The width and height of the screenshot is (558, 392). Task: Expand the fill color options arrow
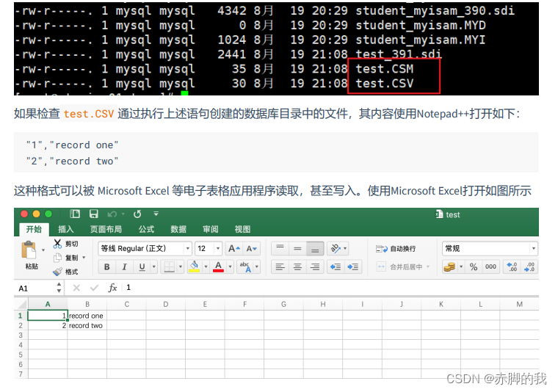[206, 266]
